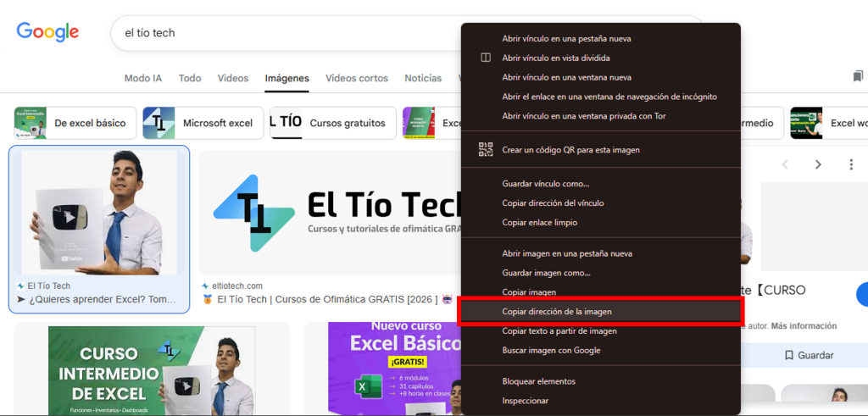The width and height of the screenshot is (868, 416).
Task: Switch to the Videos cortos tab
Action: [x=356, y=78]
